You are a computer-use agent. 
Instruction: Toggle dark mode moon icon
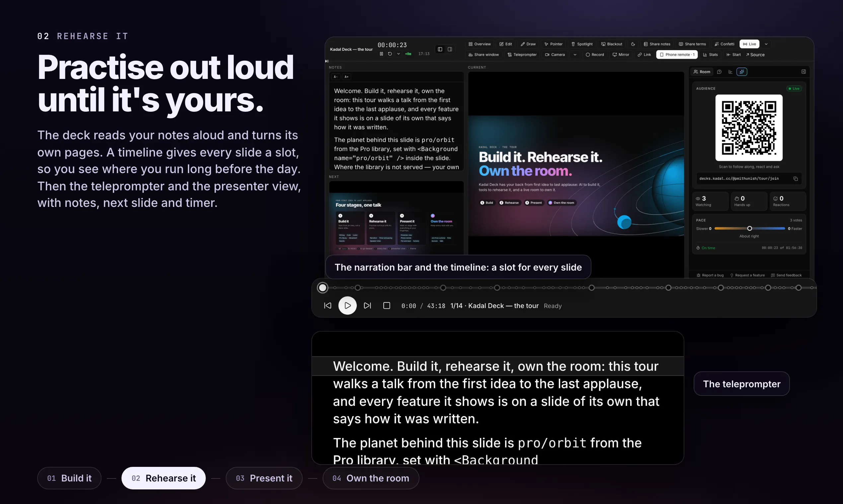pyautogui.click(x=633, y=44)
